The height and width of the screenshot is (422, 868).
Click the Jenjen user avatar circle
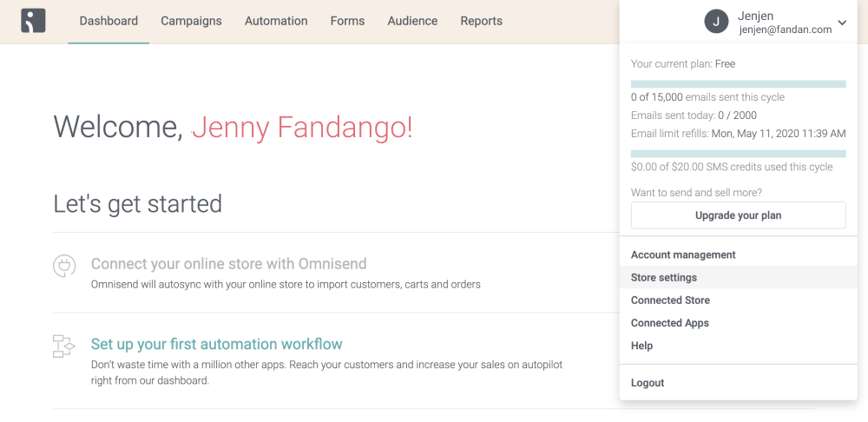pyautogui.click(x=716, y=22)
